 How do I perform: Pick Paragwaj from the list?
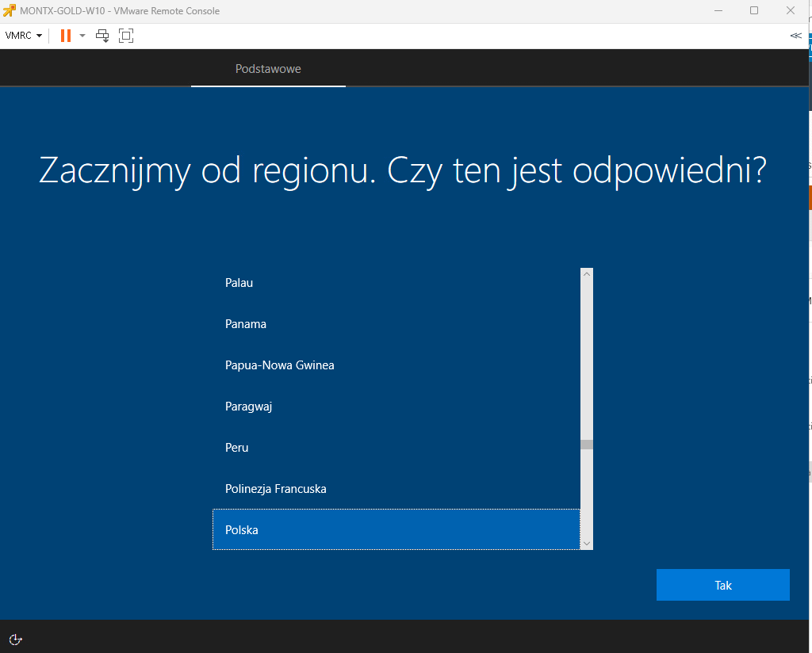pos(248,407)
